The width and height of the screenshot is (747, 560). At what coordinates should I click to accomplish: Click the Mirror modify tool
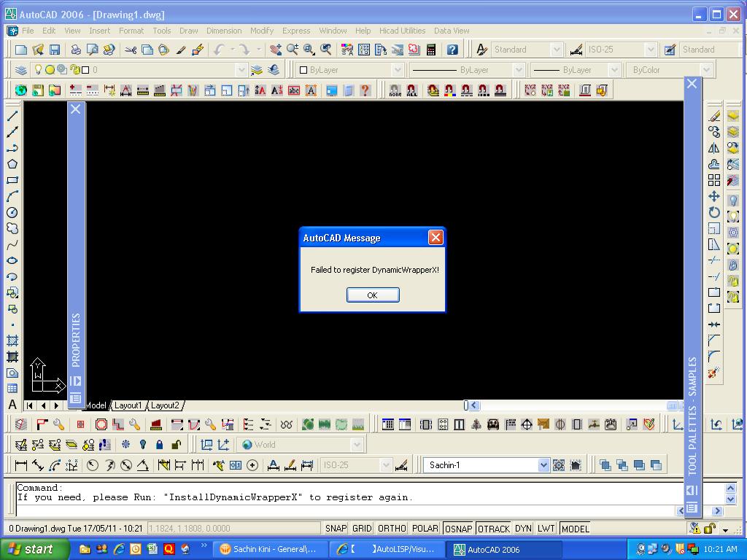point(714,148)
